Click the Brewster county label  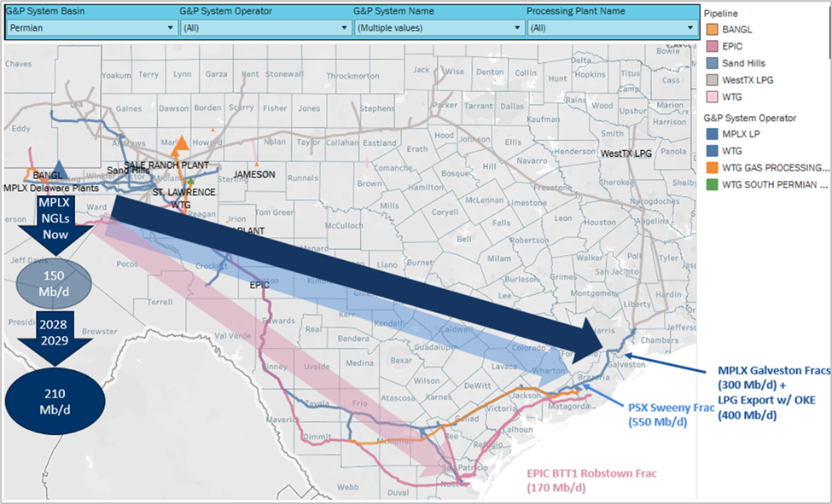coord(99,332)
